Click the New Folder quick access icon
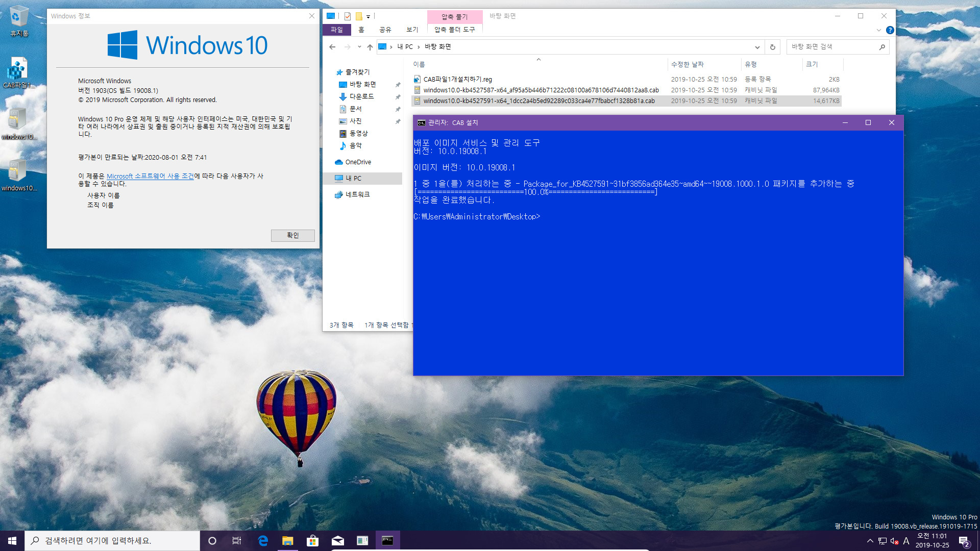 tap(359, 16)
